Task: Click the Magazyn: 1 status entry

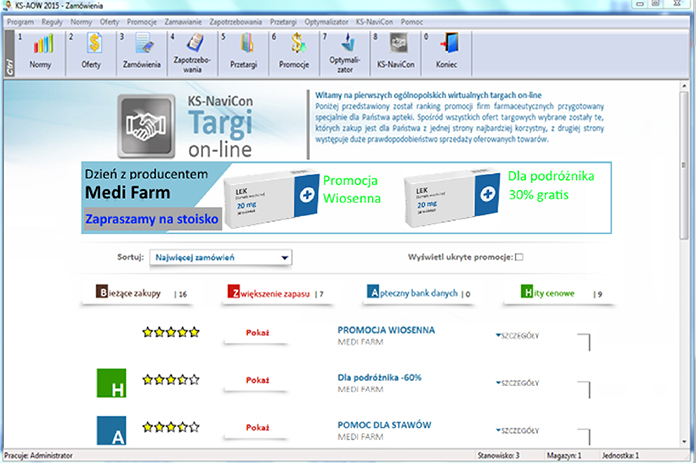Action: 564,455
